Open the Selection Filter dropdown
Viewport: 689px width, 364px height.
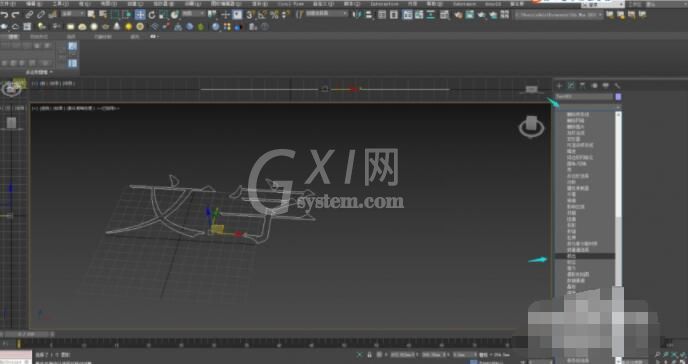point(73,14)
